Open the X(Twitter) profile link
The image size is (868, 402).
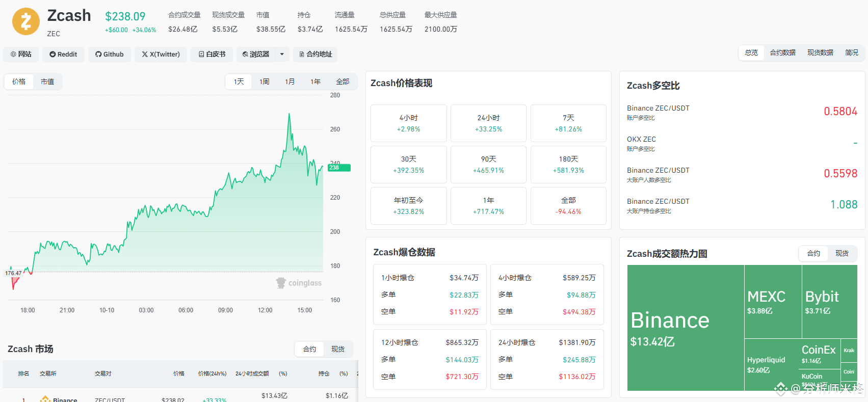pos(161,55)
